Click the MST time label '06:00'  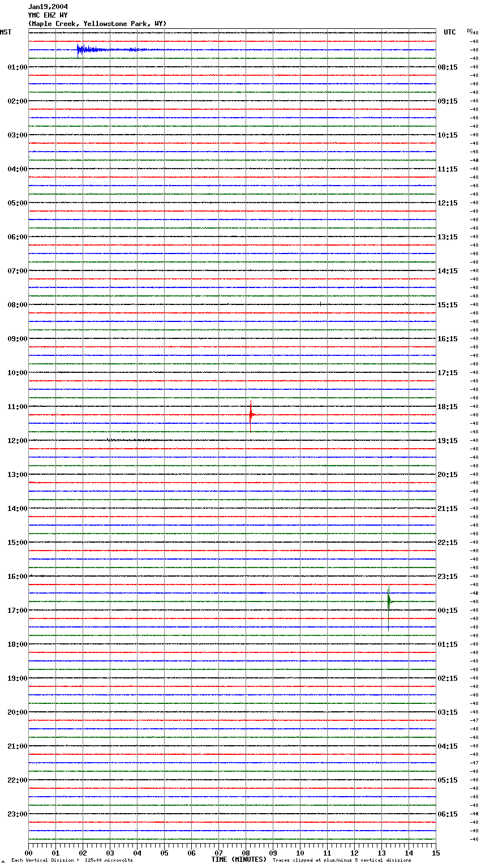click(x=17, y=237)
